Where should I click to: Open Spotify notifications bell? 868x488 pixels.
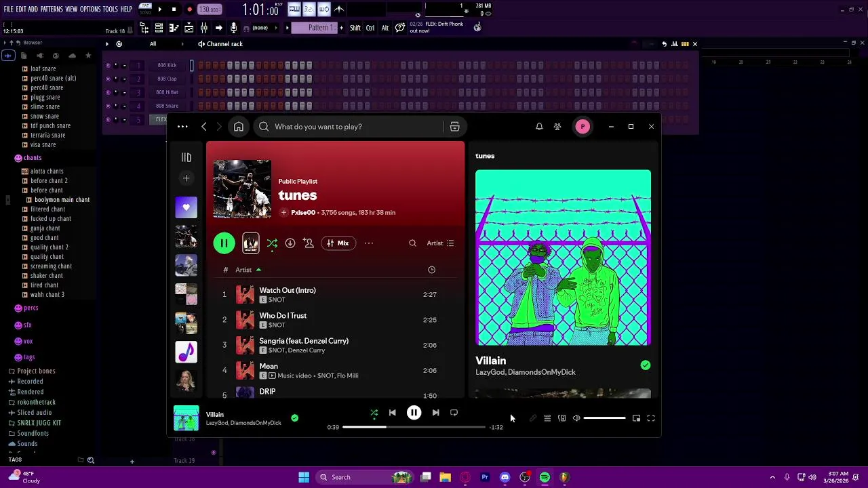coord(539,127)
